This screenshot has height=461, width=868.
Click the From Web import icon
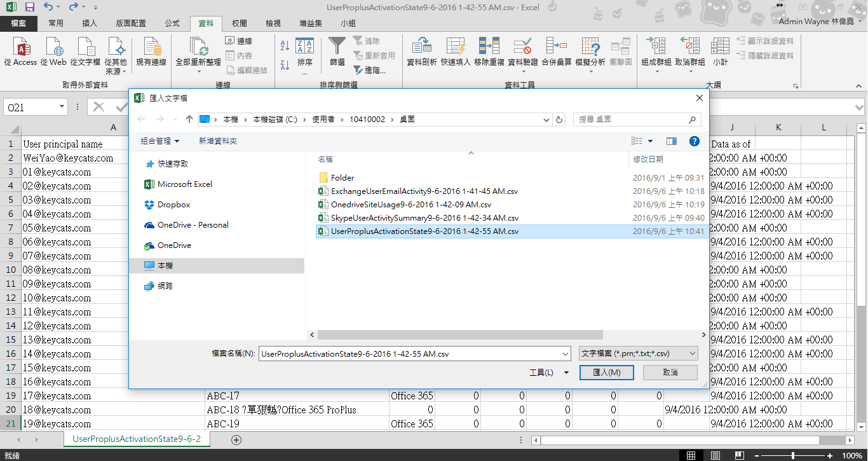53,52
